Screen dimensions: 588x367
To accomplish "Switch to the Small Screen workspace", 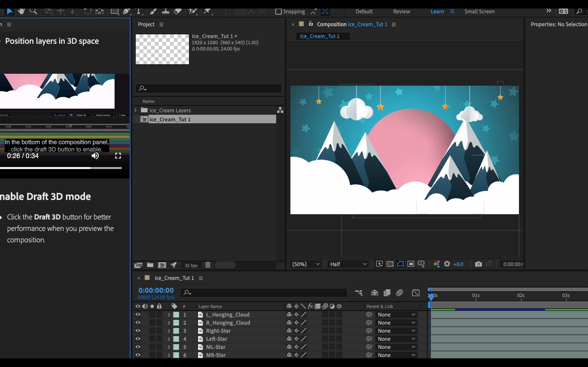I will click(479, 11).
